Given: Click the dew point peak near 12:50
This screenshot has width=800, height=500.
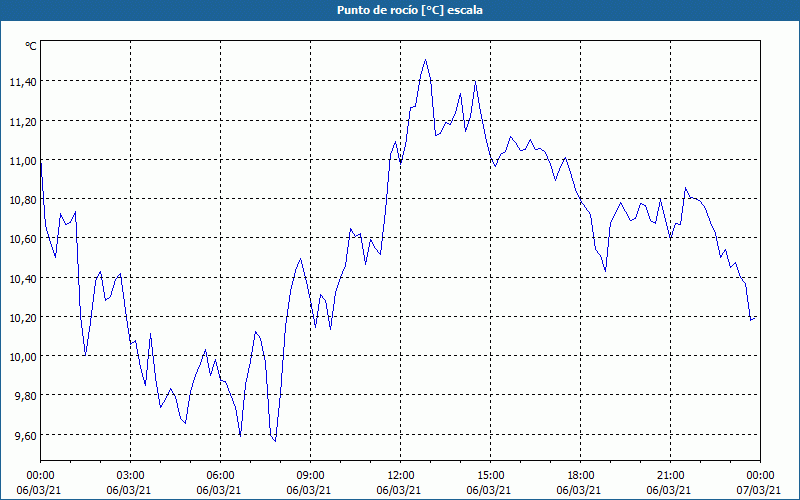Looking at the screenshot, I should click(425, 60).
